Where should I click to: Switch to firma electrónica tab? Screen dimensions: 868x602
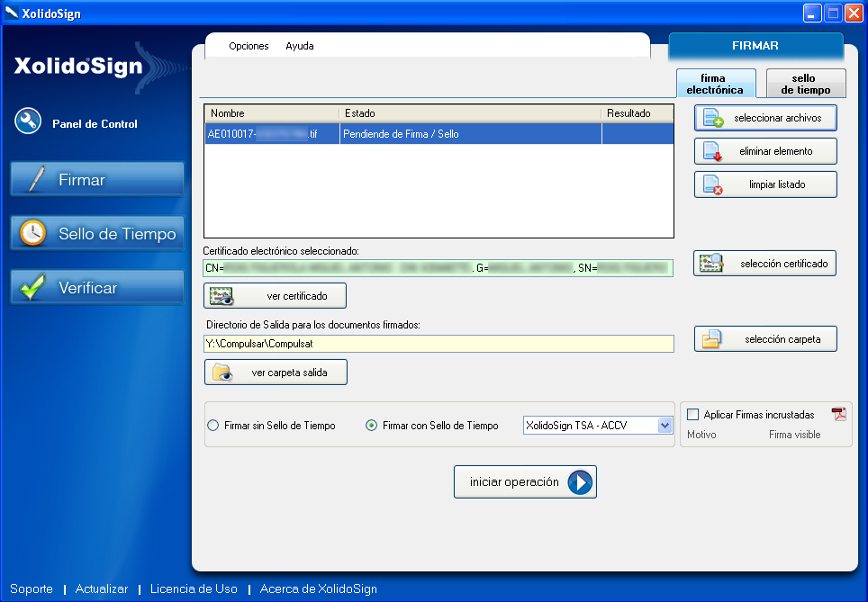[x=717, y=84]
